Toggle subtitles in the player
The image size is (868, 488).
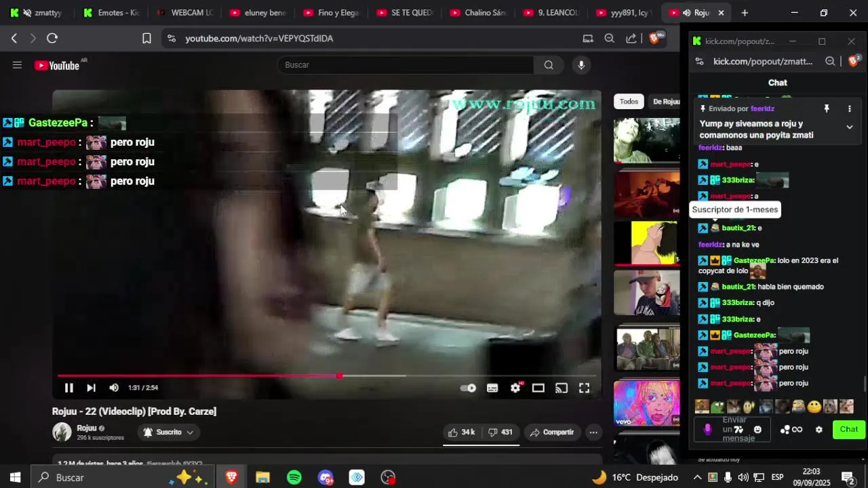pos(492,388)
